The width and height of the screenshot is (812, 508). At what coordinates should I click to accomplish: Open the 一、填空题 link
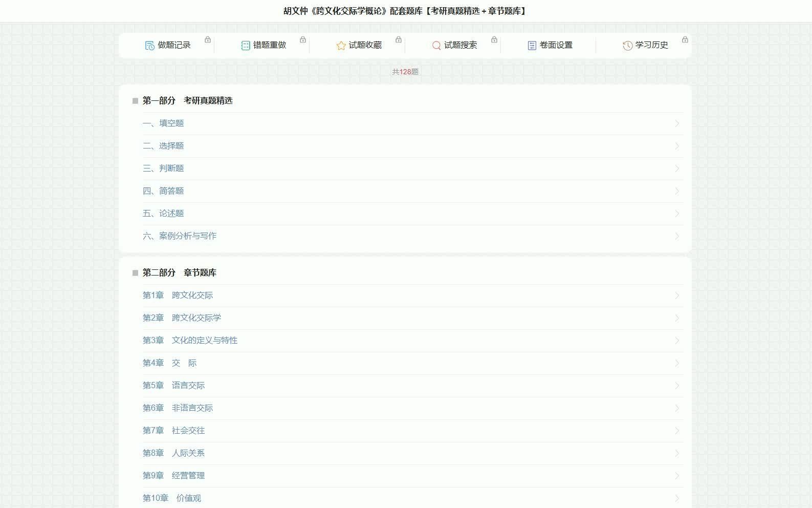click(x=163, y=123)
